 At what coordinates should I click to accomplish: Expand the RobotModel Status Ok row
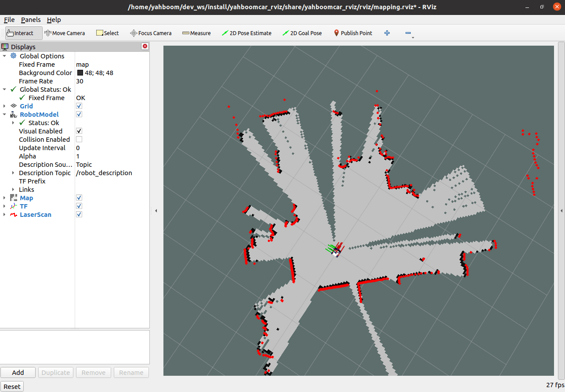click(x=13, y=122)
